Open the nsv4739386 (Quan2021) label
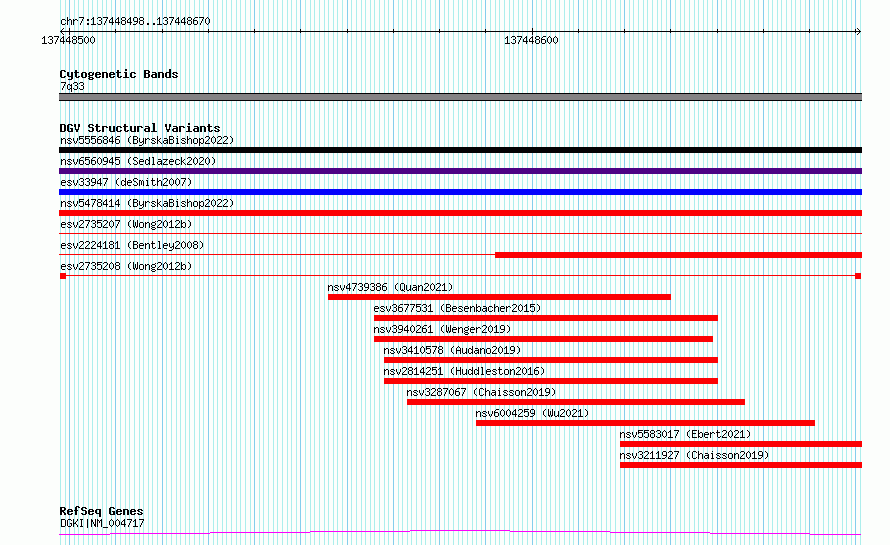890x545 pixels. 390,287
